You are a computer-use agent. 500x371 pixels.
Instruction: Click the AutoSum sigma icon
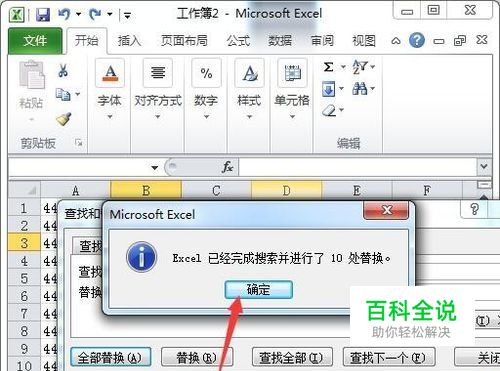(x=329, y=67)
